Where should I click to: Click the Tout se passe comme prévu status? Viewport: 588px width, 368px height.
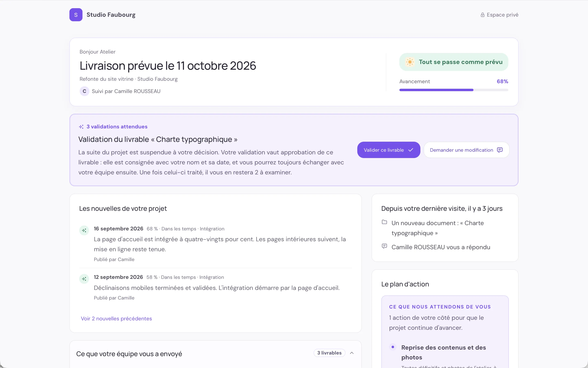[x=454, y=62]
